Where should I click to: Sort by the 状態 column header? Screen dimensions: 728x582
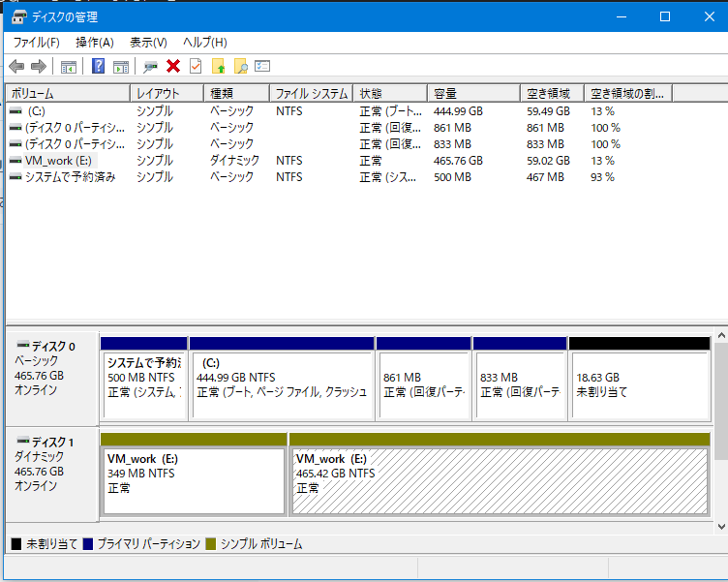(390, 93)
